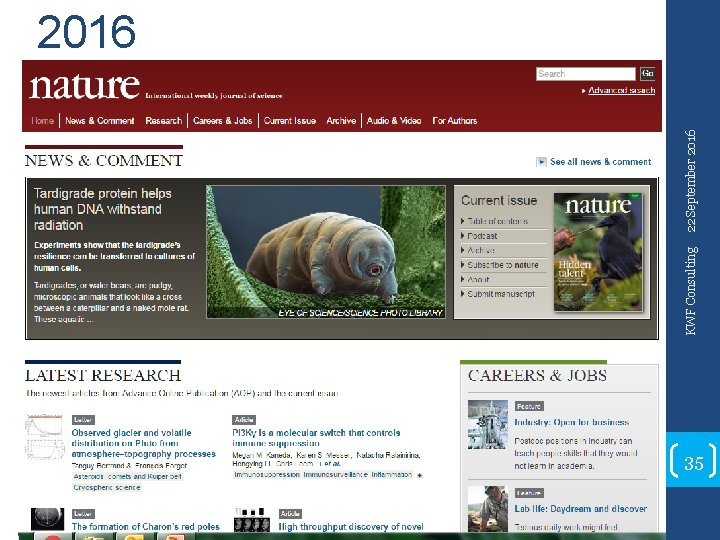Open the Podcast link in Current issue box

click(482, 236)
